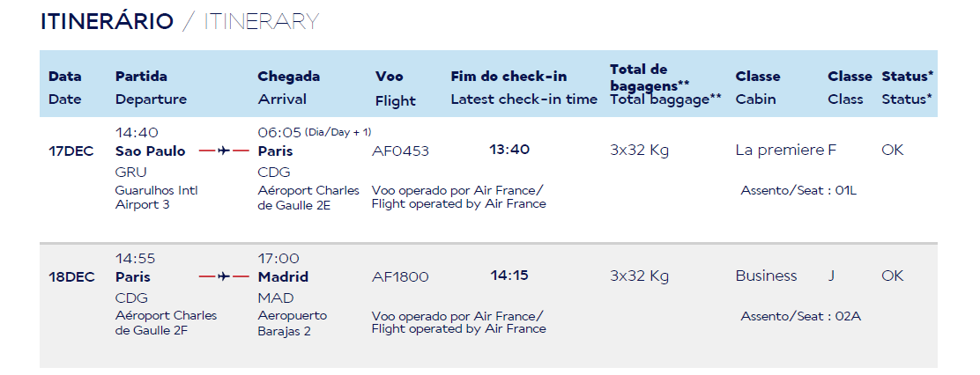This screenshot has height=375, width=980.
Task: Click the Madrid arrival city name
Action: click(x=283, y=276)
